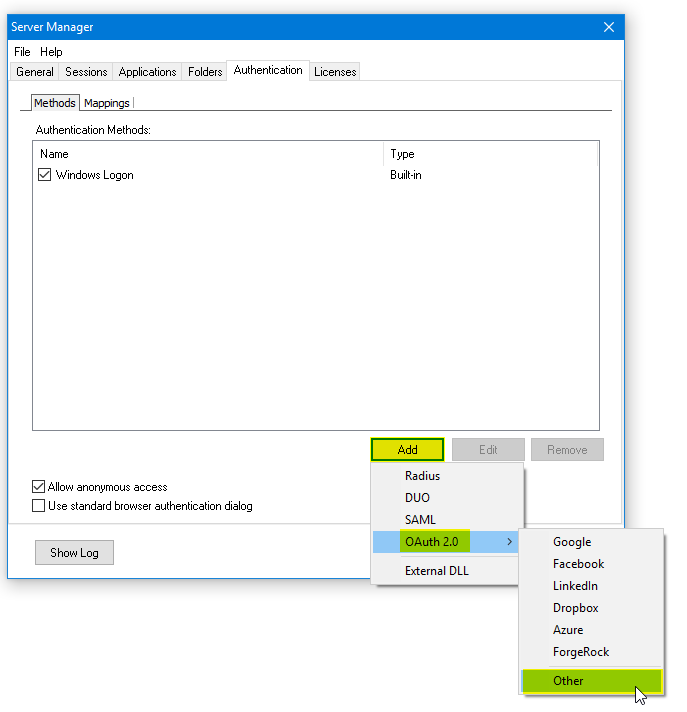
Task: Open the Mappings sub-tab
Action: click(x=107, y=104)
